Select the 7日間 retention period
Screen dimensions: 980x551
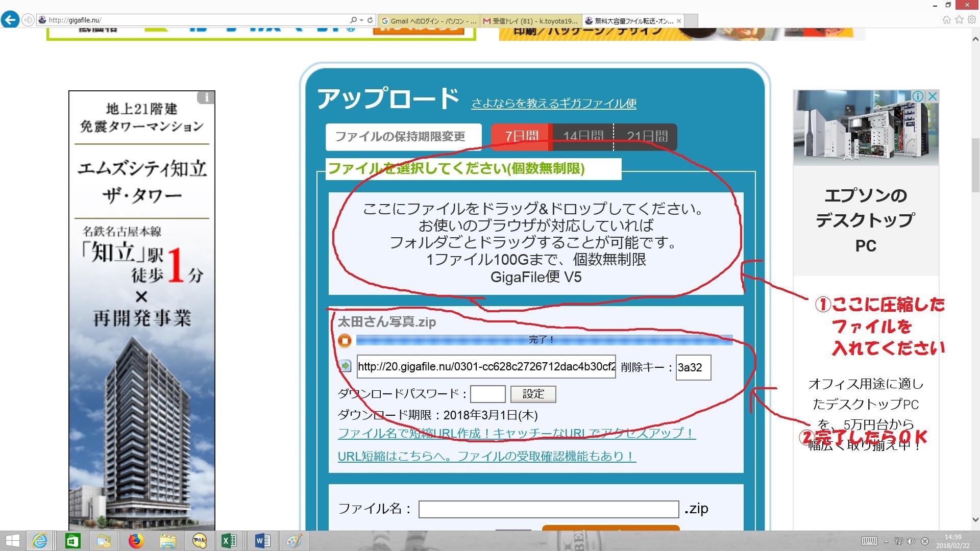522,137
